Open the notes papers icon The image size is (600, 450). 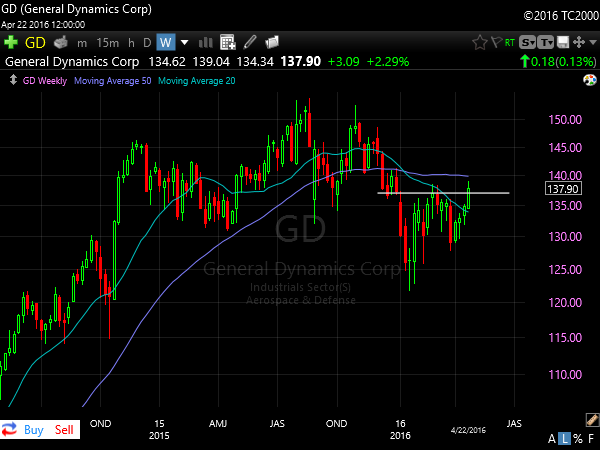pyautogui.click(x=272, y=42)
